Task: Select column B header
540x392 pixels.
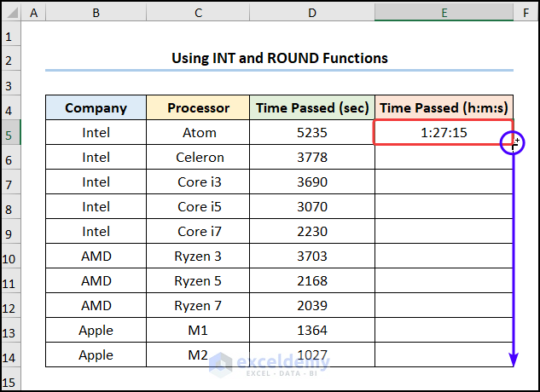Action: (x=96, y=14)
